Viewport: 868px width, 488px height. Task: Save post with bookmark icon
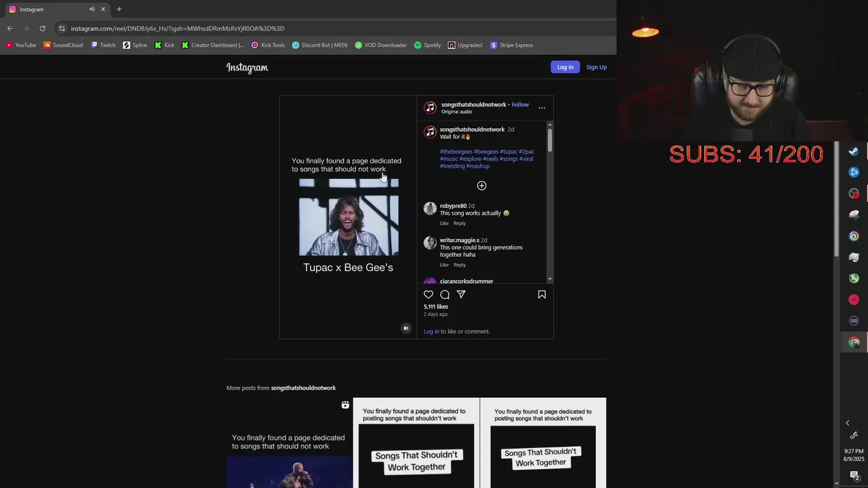coord(542,294)
